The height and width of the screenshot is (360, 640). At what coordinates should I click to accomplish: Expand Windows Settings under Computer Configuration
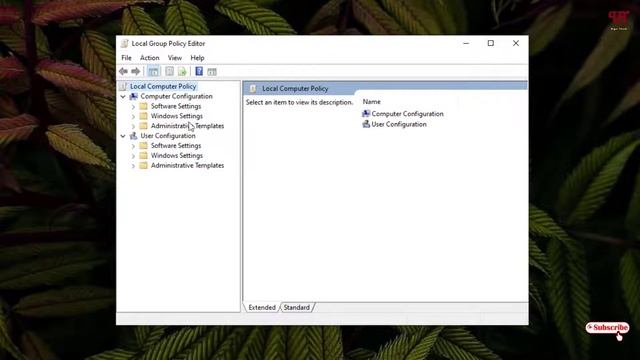click(133, 116)
